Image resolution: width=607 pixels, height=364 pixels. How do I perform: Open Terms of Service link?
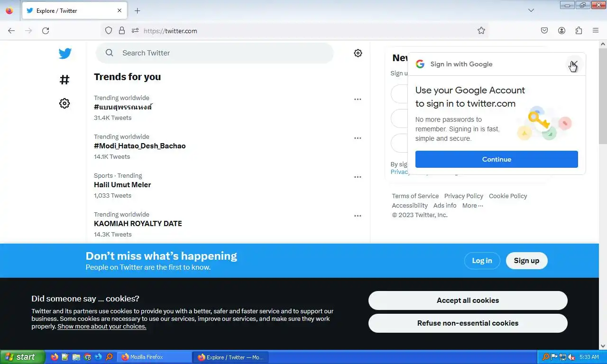[415, 196]
